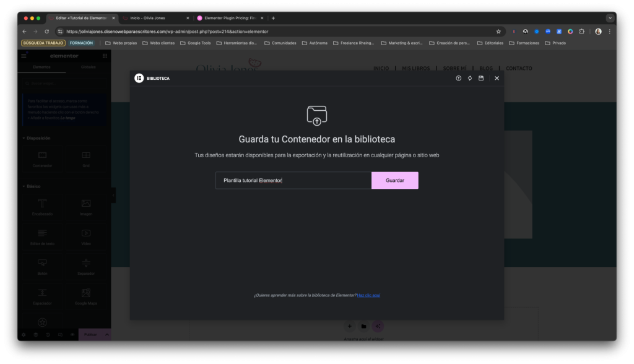Select the Encabezado widget

42,206
